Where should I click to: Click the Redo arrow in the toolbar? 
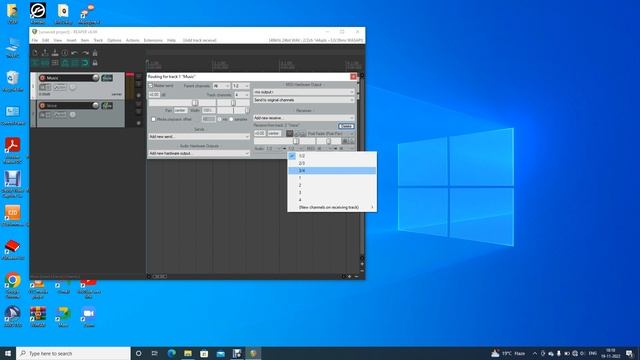point(85,53)
